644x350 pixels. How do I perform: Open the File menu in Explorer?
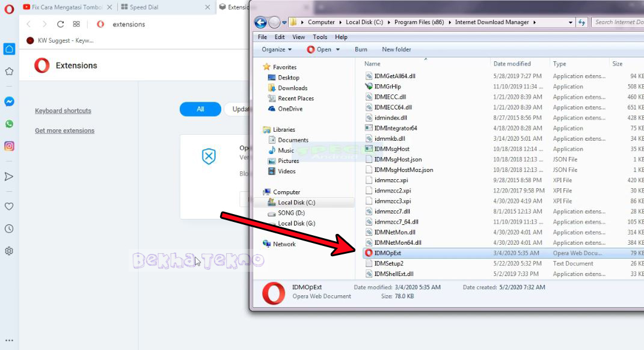pyautogui.click(x=262, y=37)
